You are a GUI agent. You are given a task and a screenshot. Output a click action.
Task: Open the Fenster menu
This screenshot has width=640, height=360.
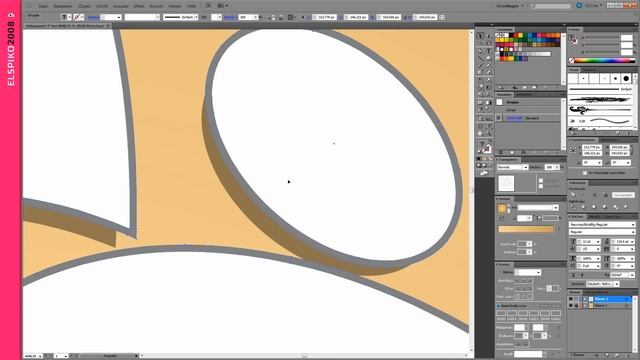point(175,6)
